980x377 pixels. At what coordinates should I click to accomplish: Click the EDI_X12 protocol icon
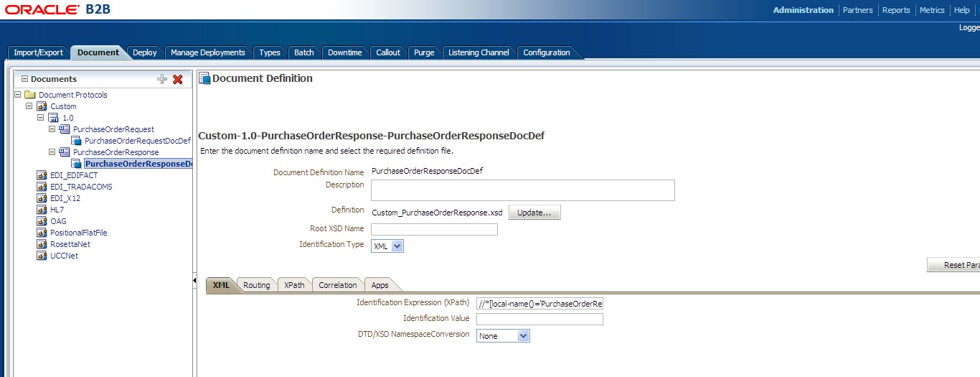pyautogui.click(x=41, y=198)
